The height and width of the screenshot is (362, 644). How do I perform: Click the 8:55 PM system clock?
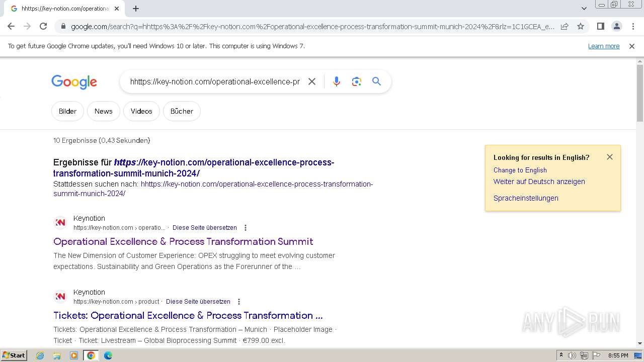618,355
